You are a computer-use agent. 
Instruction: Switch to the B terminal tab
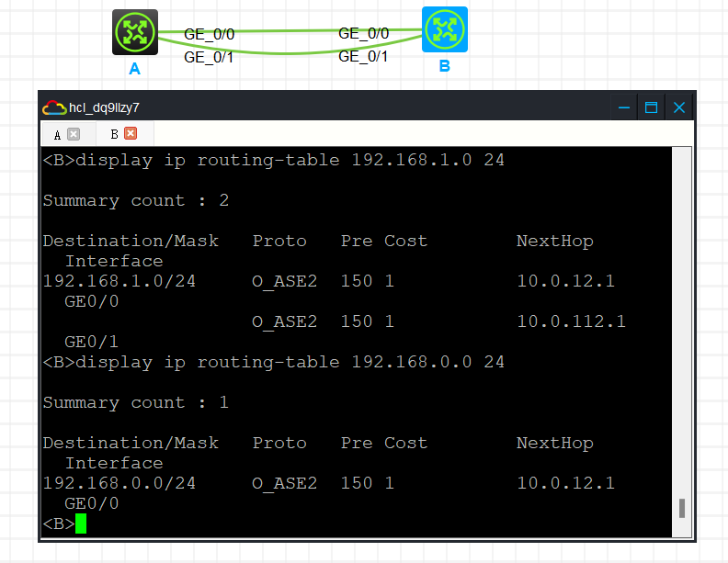114,134
